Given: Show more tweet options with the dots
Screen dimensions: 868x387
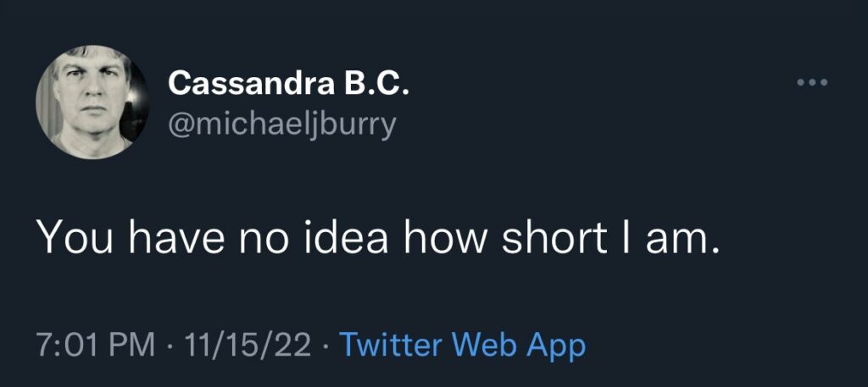Looking at the screenshot, I should coord(811,83).
